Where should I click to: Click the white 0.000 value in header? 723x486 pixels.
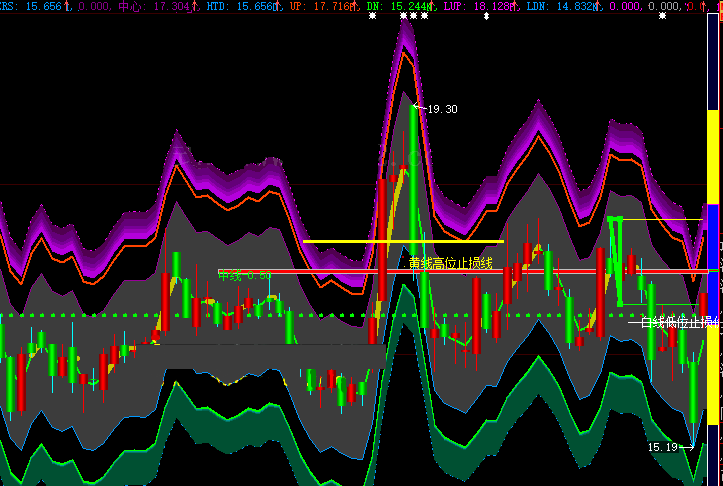coord(663,6)
